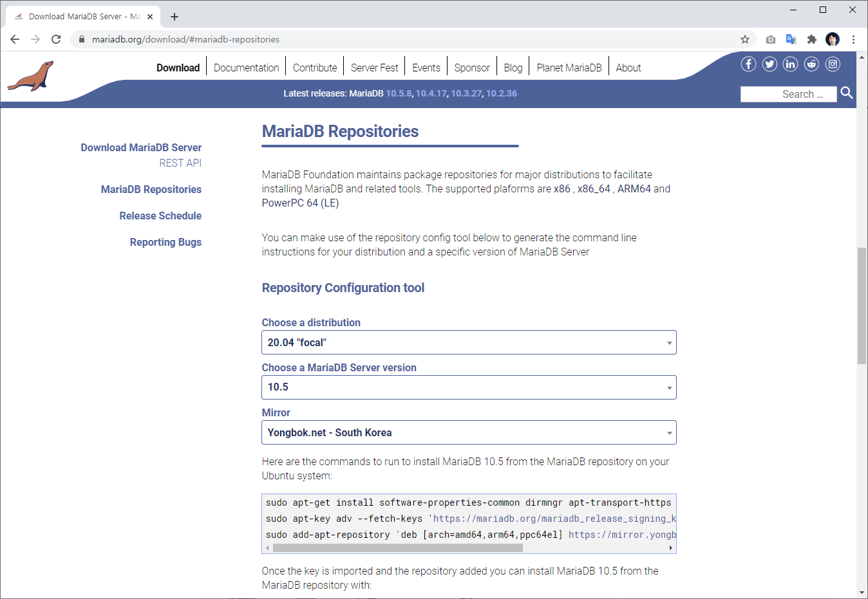Open MariaDB Reddit icon

812,64
